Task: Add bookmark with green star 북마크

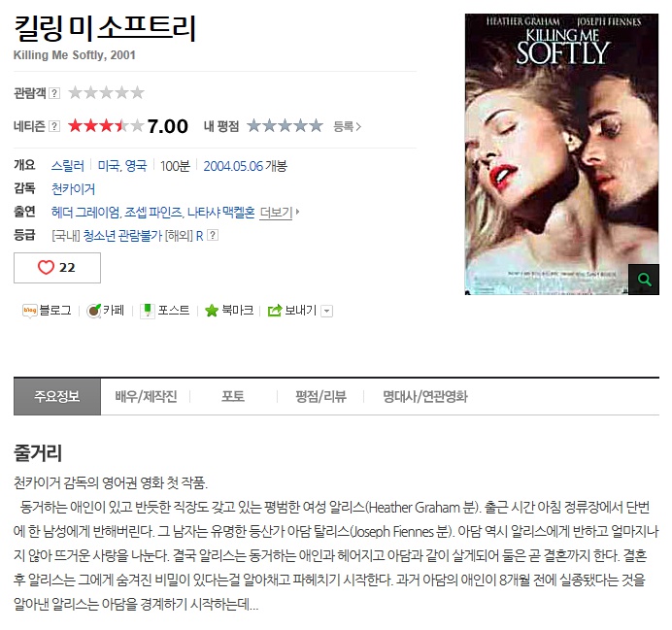Action: (x=212, y=311)
